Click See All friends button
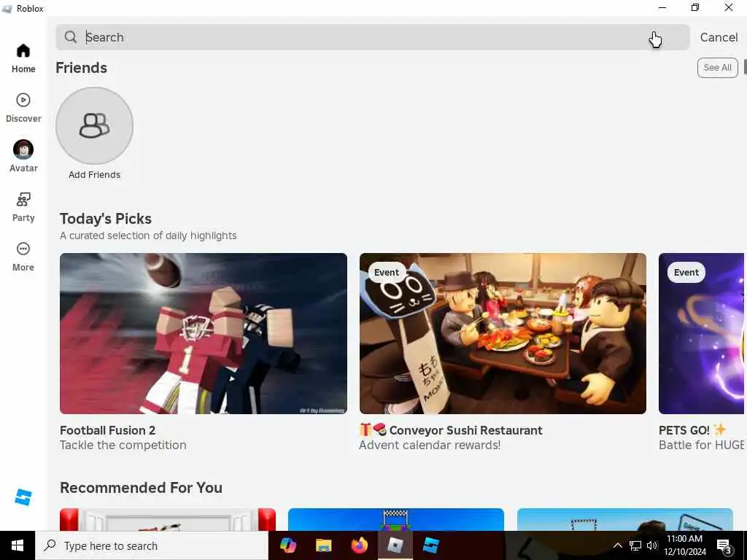The height and width of the screenshot is (560, 747). [x=718, y=68]
